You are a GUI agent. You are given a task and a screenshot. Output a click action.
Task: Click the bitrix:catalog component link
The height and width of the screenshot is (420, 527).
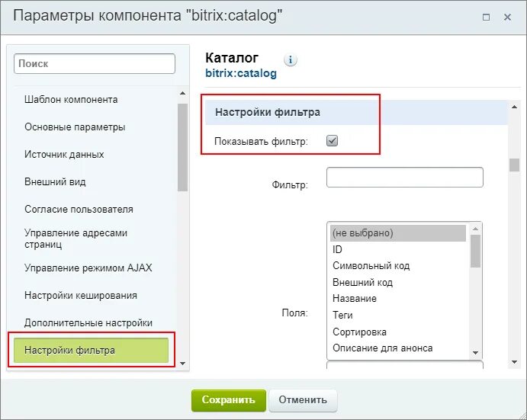pos(241,74)
